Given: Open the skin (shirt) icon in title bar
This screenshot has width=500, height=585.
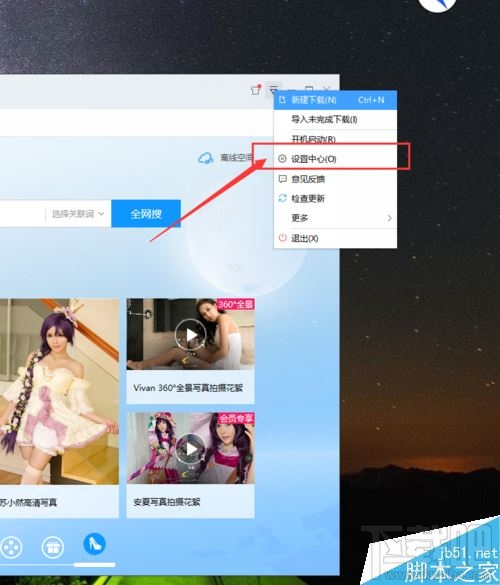Looking at the screenshot, I should (x=256, y=90).
